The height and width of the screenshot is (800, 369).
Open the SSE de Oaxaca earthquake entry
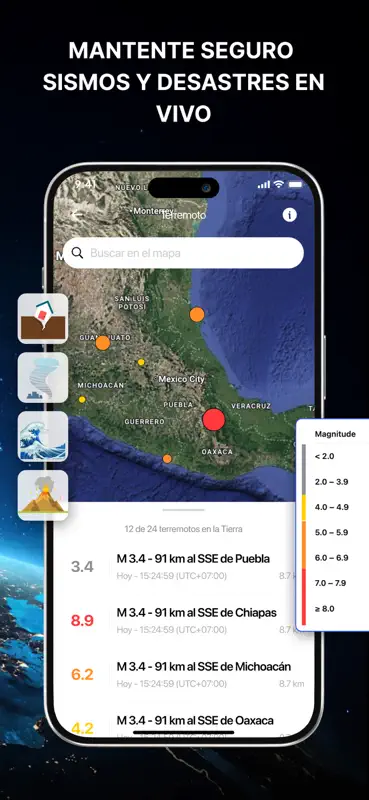pyautogui.click(x=184, y=724)
